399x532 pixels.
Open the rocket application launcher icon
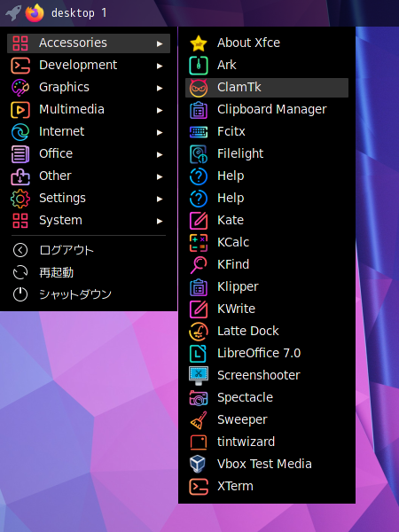coord(13,13)
